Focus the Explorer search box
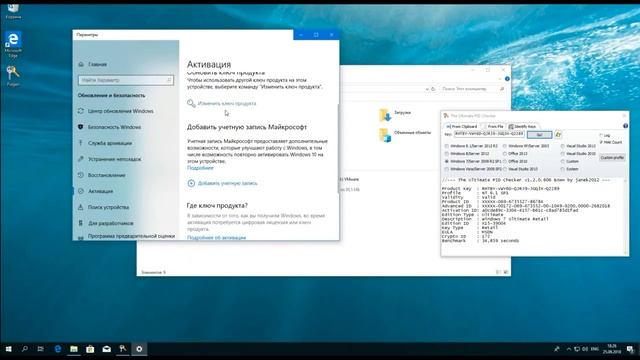This screenshot has height=360, width=640. [473, 89]
